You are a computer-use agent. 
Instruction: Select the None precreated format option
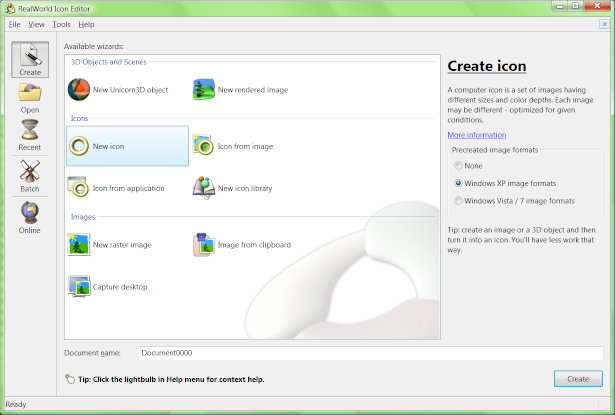[459, 166]
